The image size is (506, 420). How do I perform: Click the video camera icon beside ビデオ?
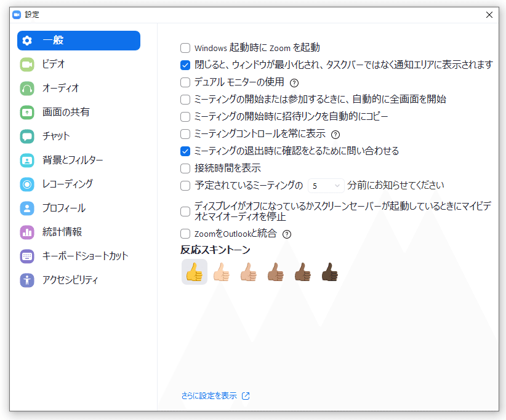pos(27,65)
